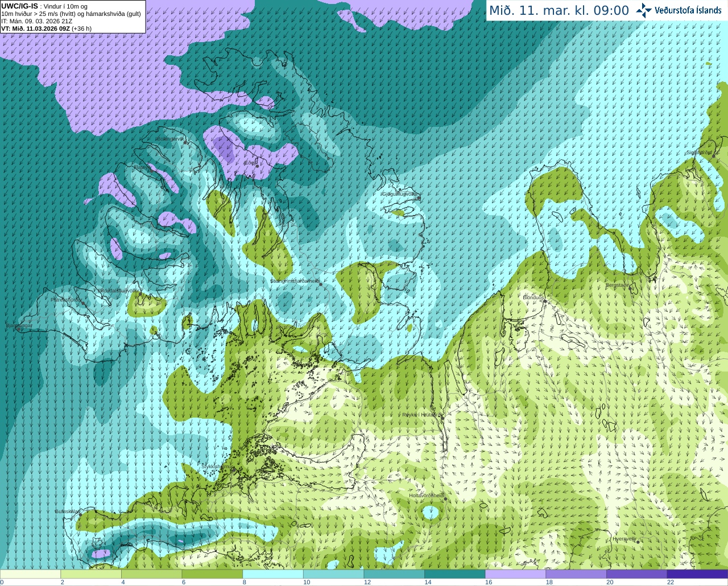Click the 12–14 m/s teal legend swatch

click(394, 574)
